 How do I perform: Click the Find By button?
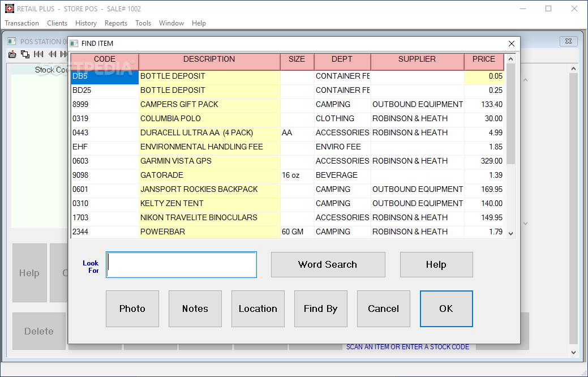(x=321, y=309)
